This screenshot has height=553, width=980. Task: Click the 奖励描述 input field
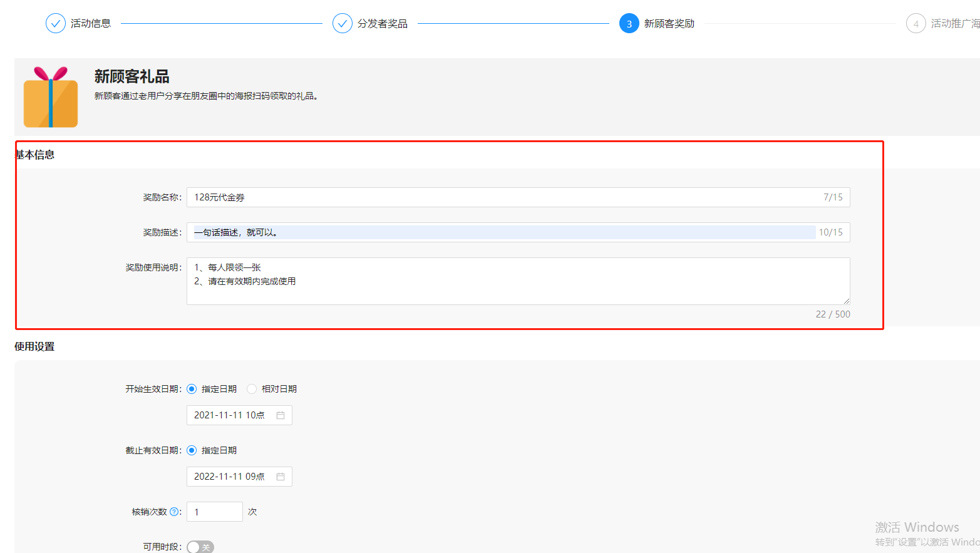[x=501, y=232]
